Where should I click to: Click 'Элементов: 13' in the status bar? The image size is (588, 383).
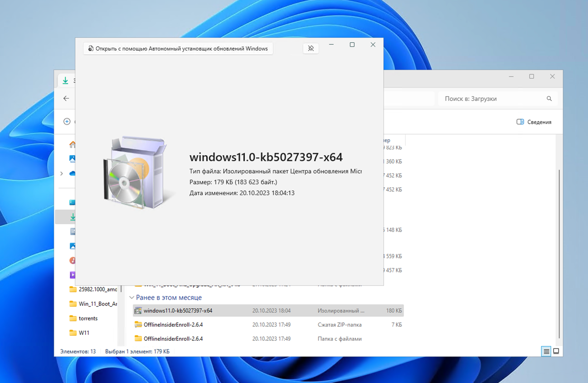coord(78,351)
